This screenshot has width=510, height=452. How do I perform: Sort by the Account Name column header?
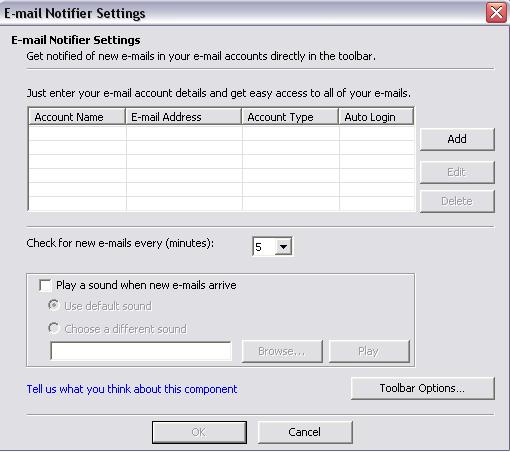click(77, 117)
